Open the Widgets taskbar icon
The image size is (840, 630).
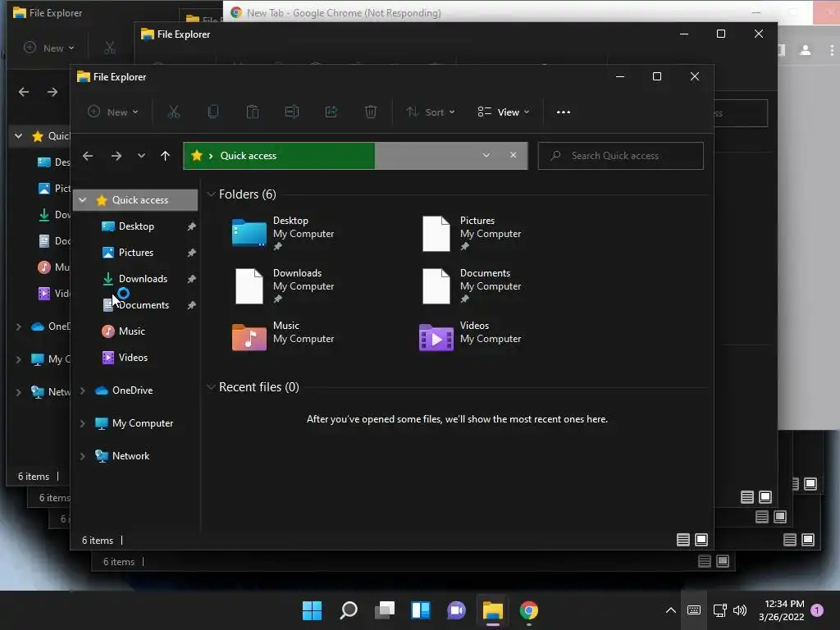tap(421, 610)
